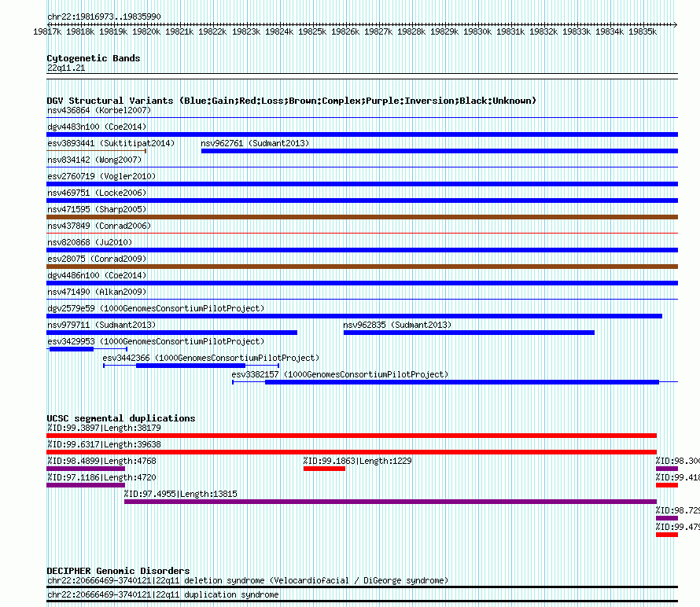Open variant nsv469751 (Locke2006)

[x=97, y=193]
